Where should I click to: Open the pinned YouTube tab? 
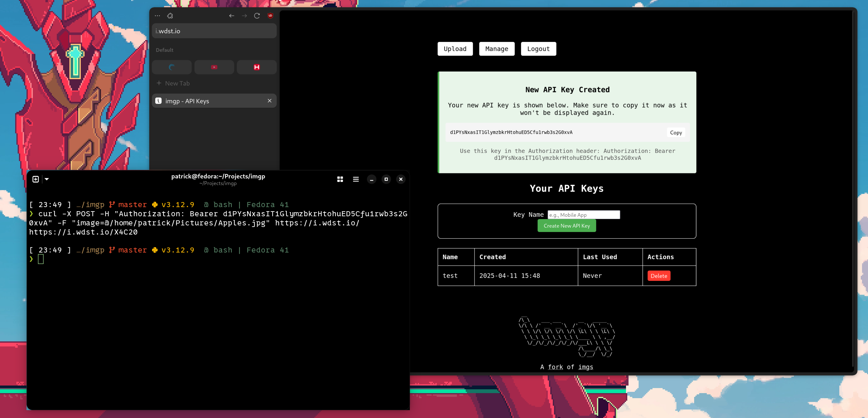click(214, 67)
